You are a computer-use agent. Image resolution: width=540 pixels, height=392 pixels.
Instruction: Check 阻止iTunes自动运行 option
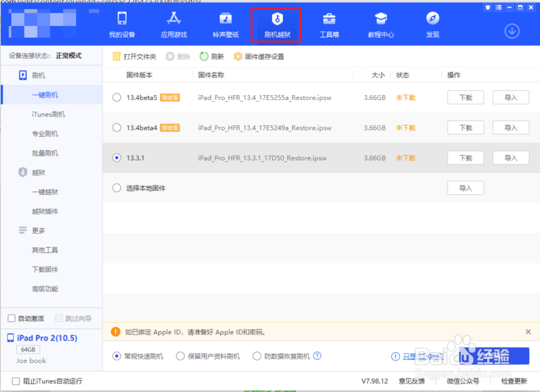click(x=16, y=381)
